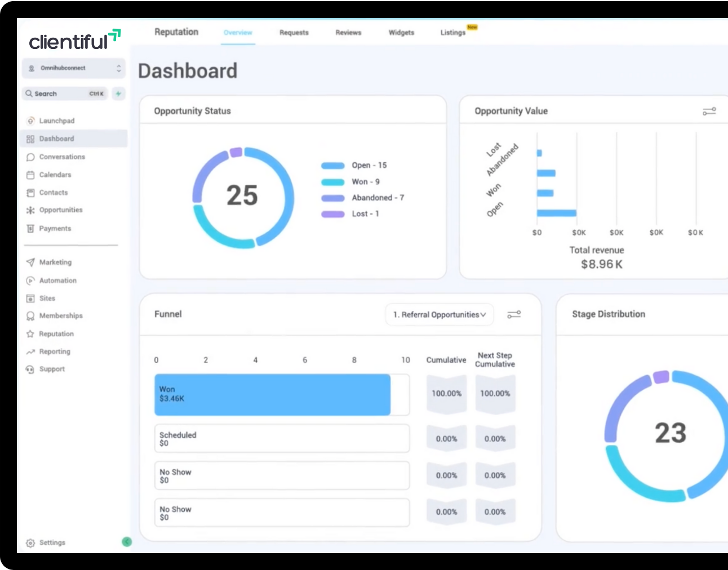Click the Opportunities icon in sidebar

[x=30, y=210]
